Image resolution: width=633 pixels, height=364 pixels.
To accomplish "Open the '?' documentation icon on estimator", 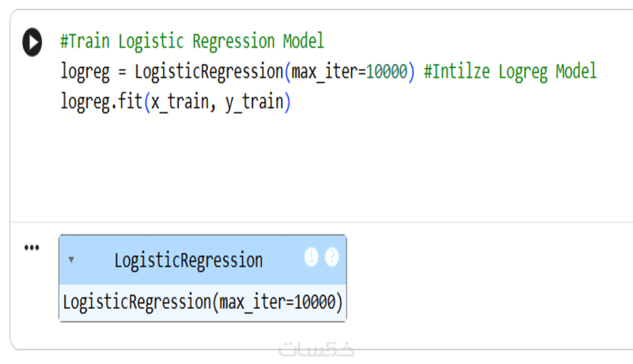I will [x=332, y=257].
